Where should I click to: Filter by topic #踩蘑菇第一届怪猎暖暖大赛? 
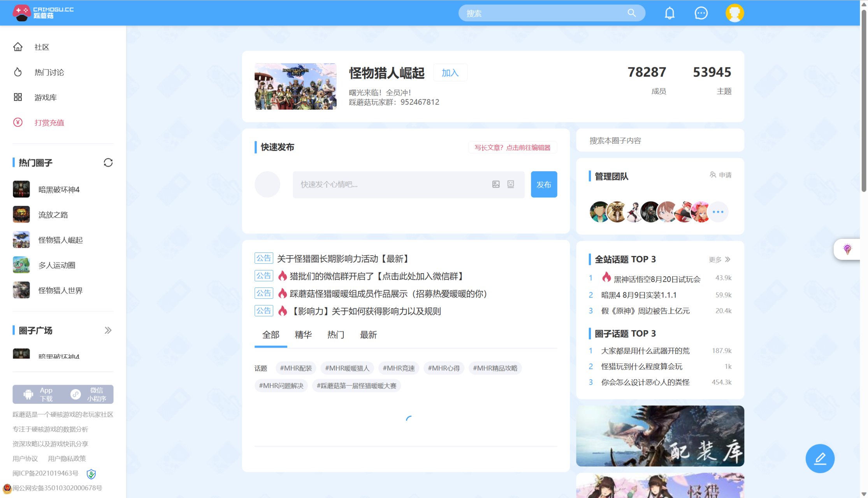click(357, 386)
